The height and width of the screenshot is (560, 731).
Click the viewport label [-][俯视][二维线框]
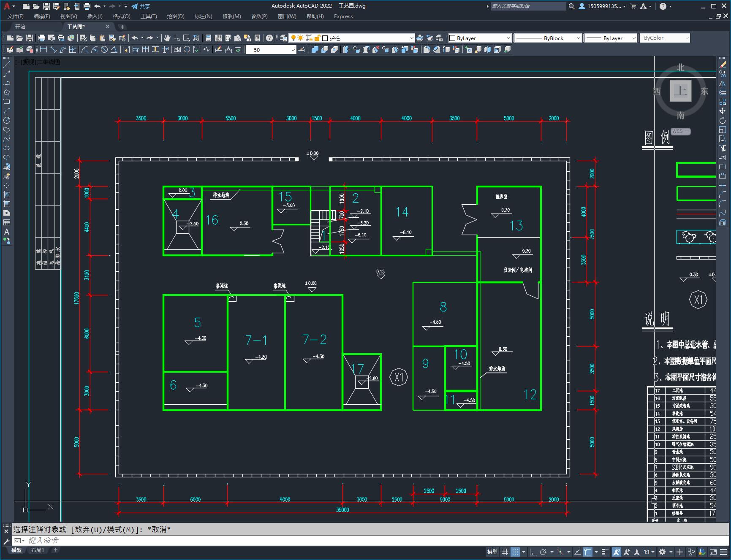pyautogui.click(x=38, y=62)
